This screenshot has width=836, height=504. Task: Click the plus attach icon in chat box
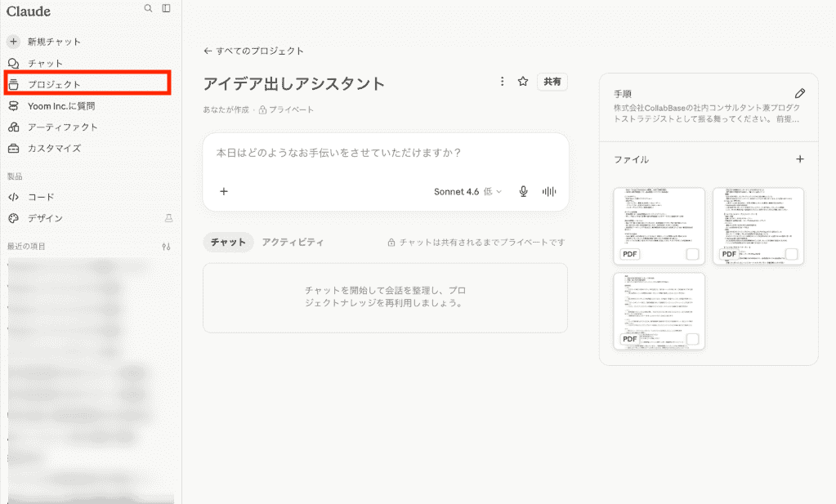pos(224,191)
